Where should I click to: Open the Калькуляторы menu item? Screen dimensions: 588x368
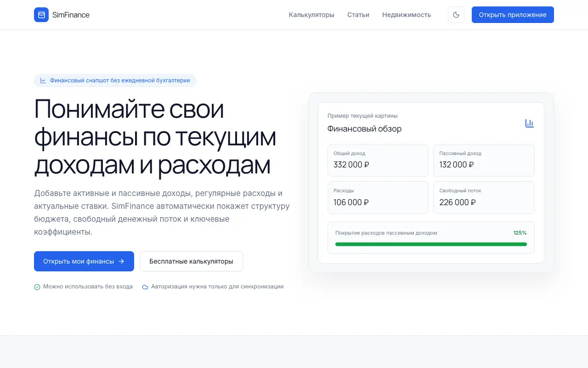(311, 15)
